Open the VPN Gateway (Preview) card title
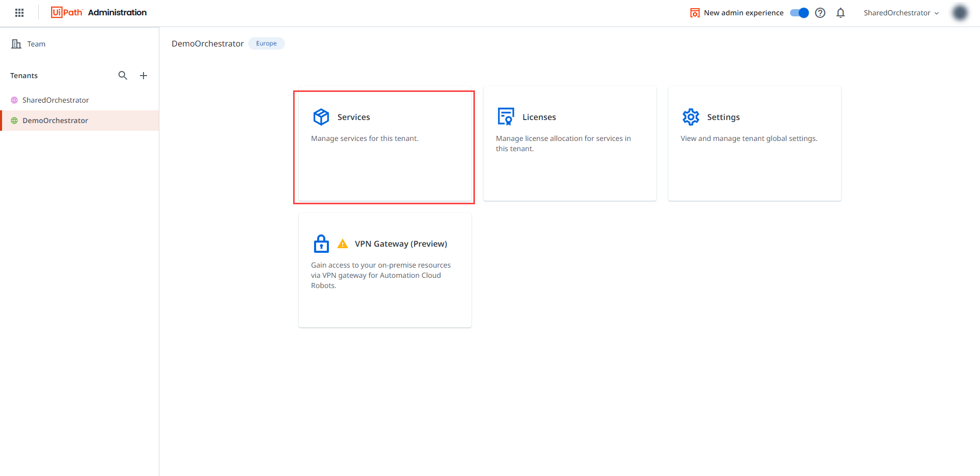Image resolution: width=980 pixels, height=476 pixels. (401, 244)
